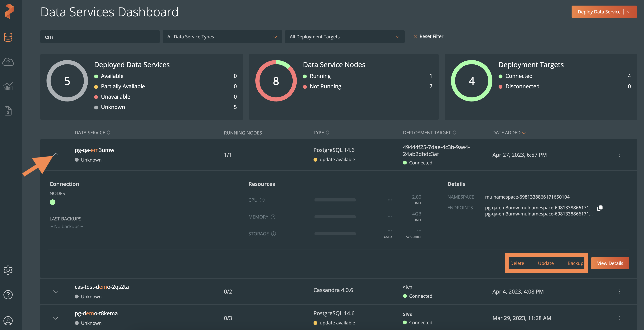Click the pg-qa-em3umw service name
Image resolution: width=644 pixels, height=330 pixels.
pos(95,150)
